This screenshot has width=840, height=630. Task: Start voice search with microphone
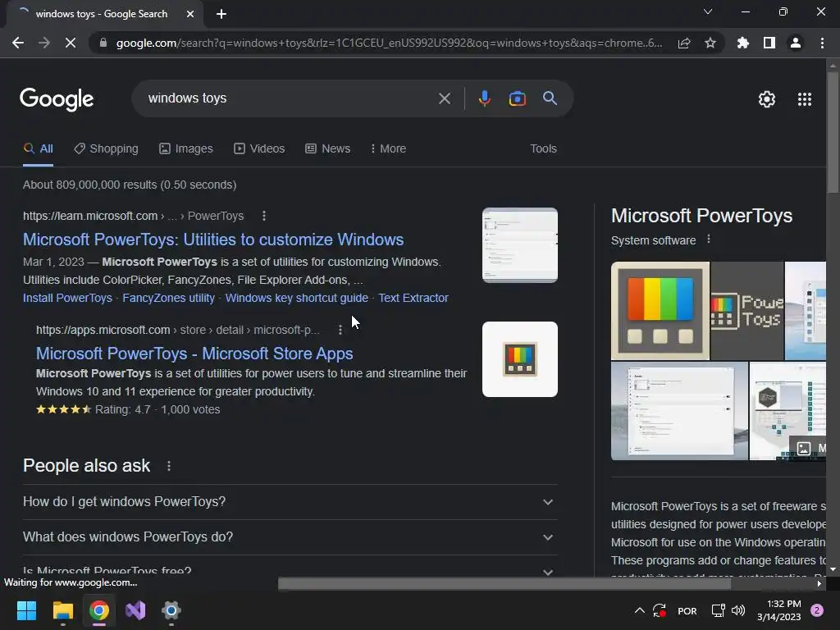pos(484,98)
